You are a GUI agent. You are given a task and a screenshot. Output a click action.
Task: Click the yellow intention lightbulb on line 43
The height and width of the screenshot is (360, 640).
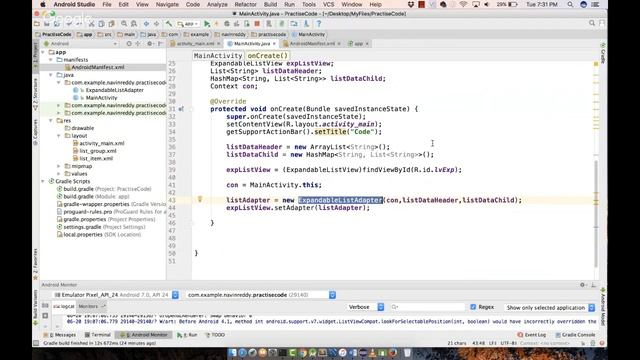200,199
